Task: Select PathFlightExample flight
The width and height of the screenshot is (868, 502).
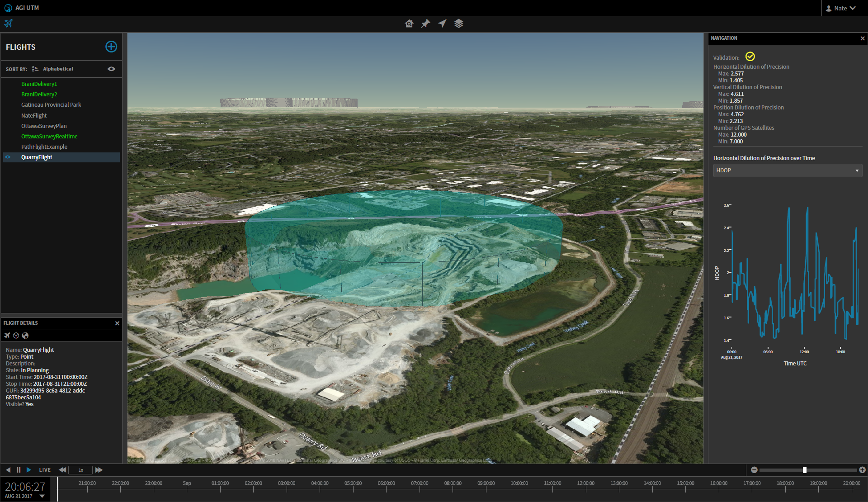Action: (44, 147)
